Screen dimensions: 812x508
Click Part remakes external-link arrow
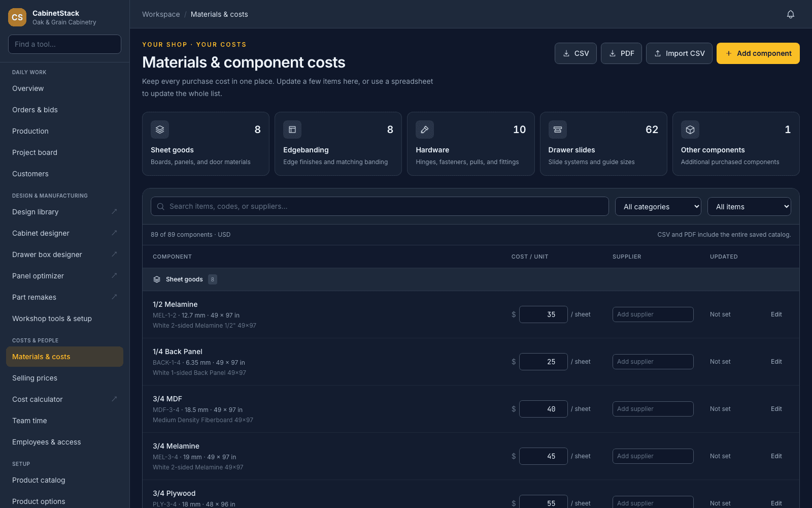(x=114, y=297)
